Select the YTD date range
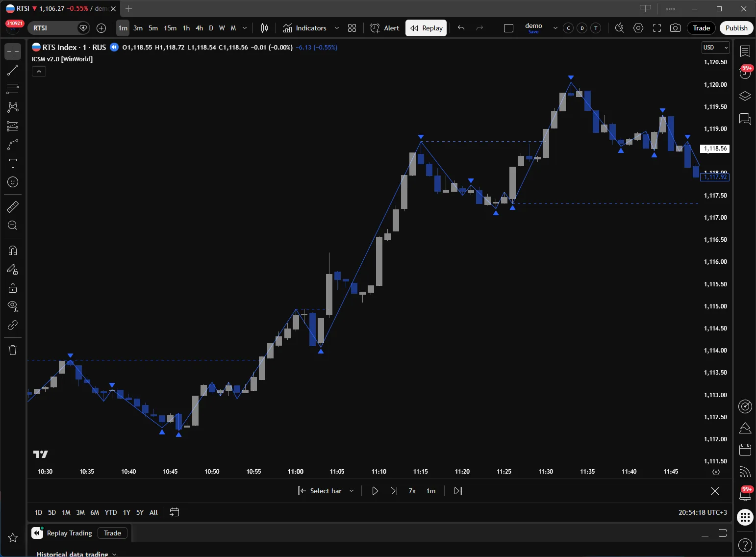This screenshot has height=557, width=756. tap(111, 512)
